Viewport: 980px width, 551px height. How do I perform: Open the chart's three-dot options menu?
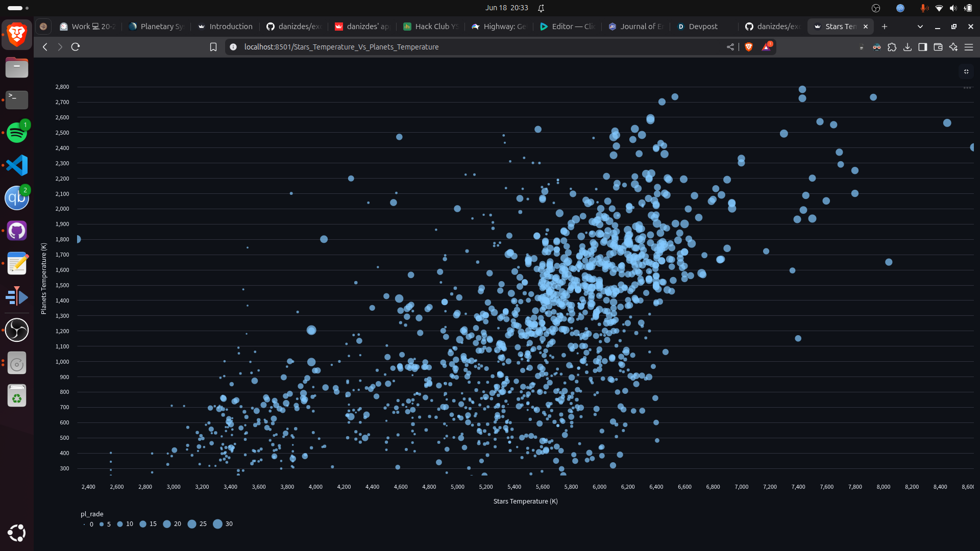[x=967, y=88]
